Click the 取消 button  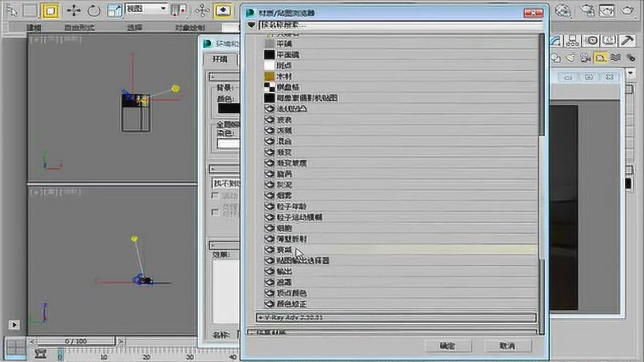coord(508,346)
